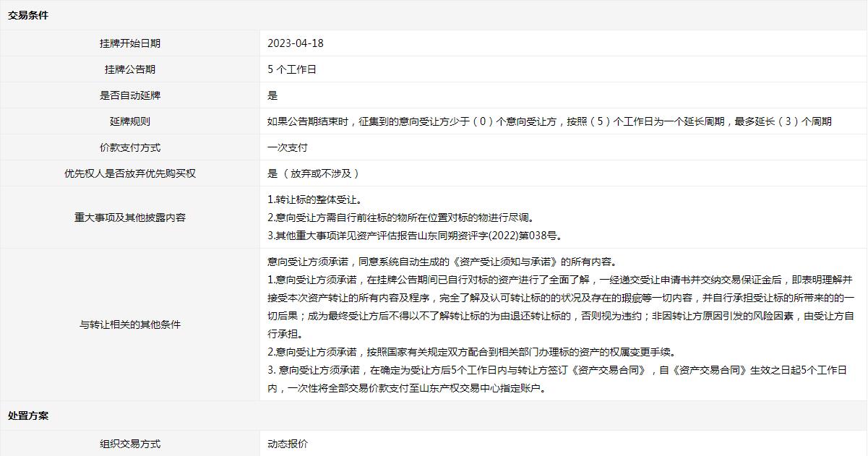Click the 交易条件 section header

tap(28, 15)
